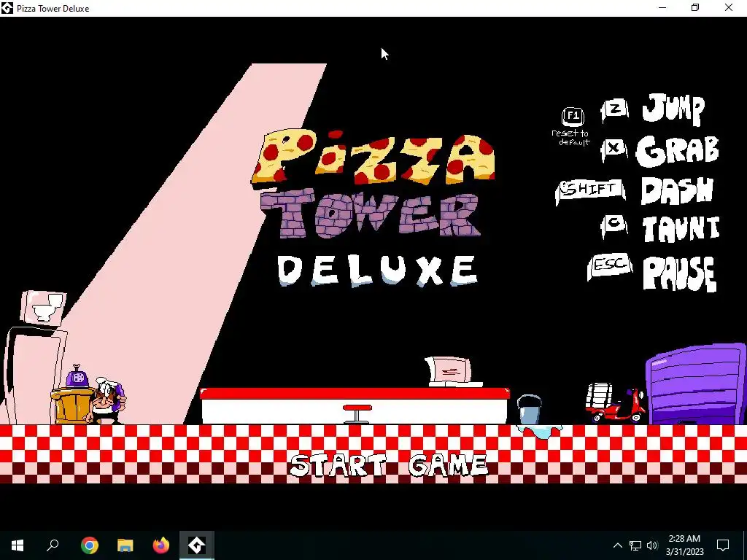Click the brick-styled TOWER logo text

point(371,214)
